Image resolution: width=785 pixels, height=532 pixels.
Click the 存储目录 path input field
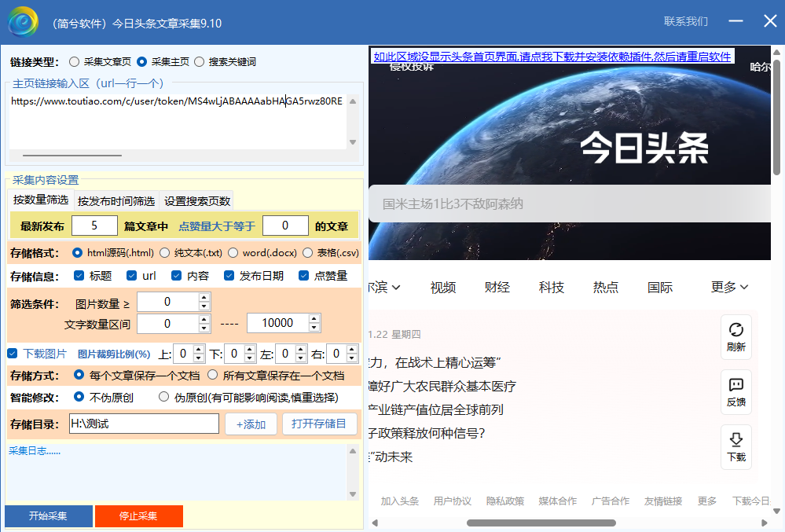click(144, 424)
